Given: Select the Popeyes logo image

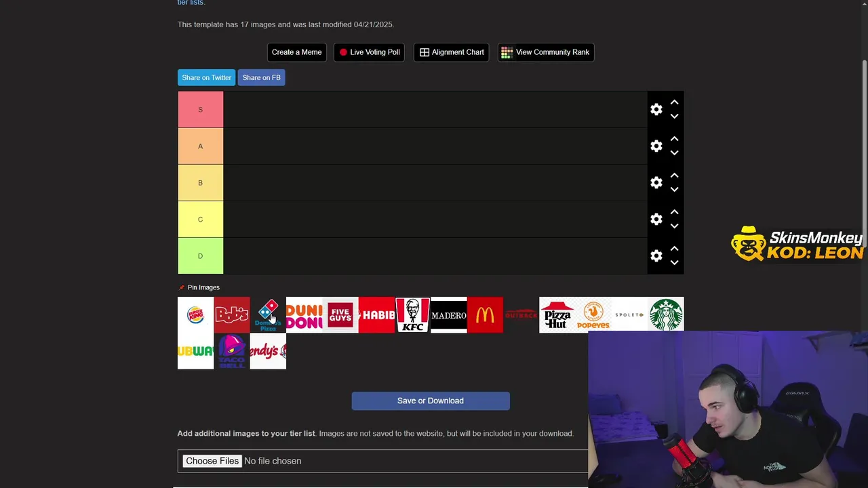Looking at the screenshot, I should pyautogui.click(x=593, y=315).
